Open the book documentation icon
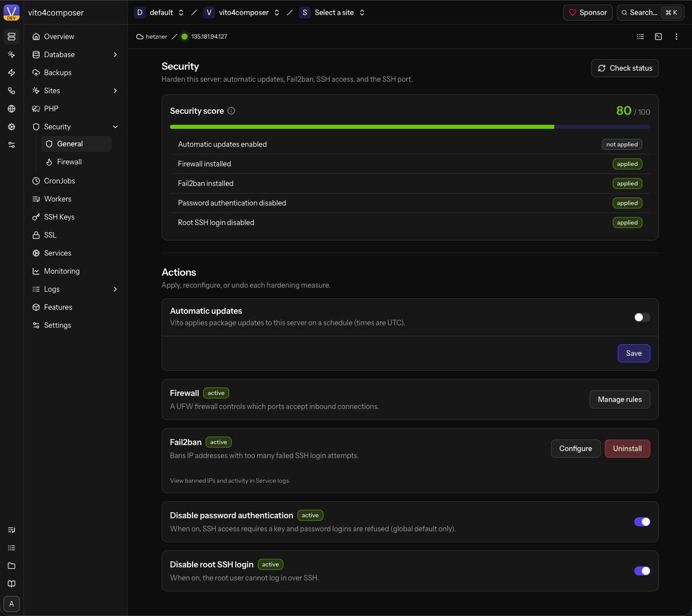Image resolution: width=692 pixels, height=616 pixels. click(x=12, y=584)
